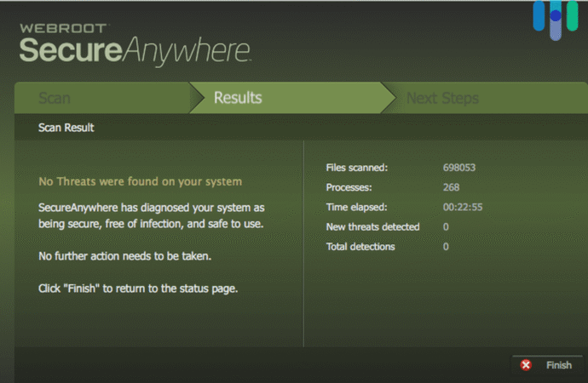Screen dimensions: 588x383
Task: Click the Finish button
Action: point(547,364)
